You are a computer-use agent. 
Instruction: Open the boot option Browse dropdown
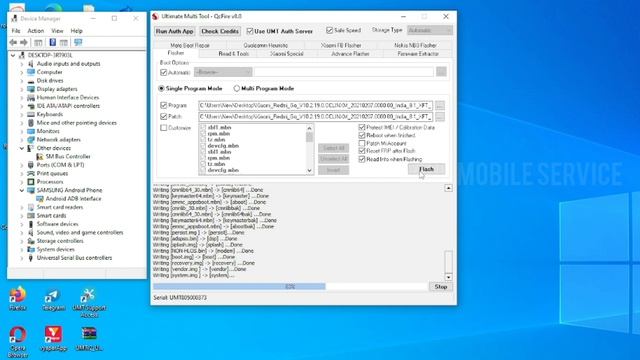[x=223, y=72]
